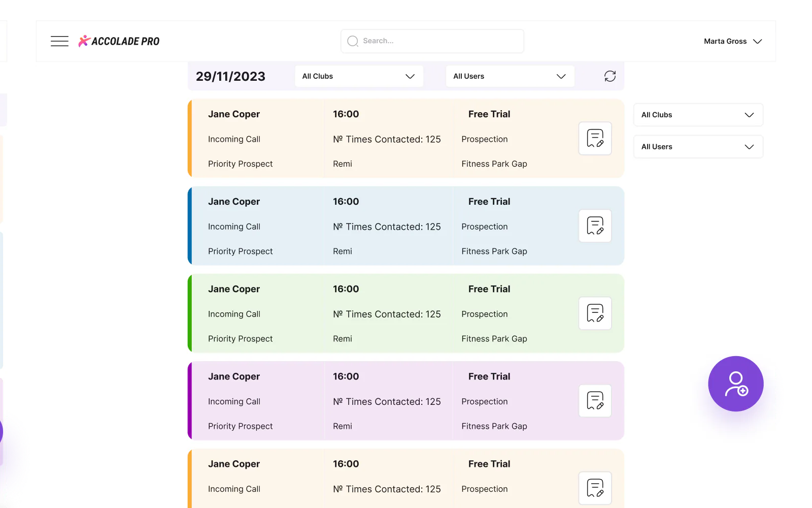Select Jane Coper name on purple card
This screenshot has height=508, width=812.
pyautogui.click(x=234, y=376)
